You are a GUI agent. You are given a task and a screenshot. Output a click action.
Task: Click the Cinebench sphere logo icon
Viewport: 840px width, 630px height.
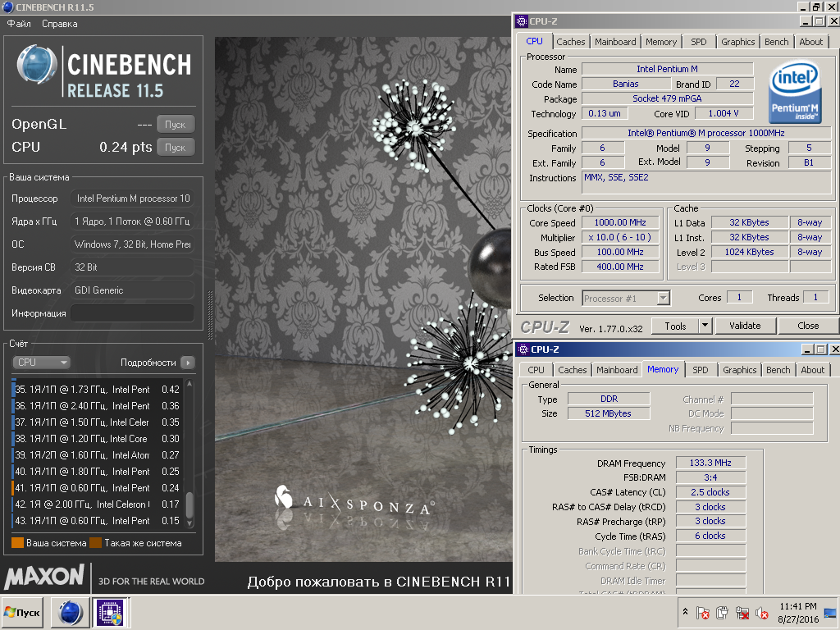[37, 64]
